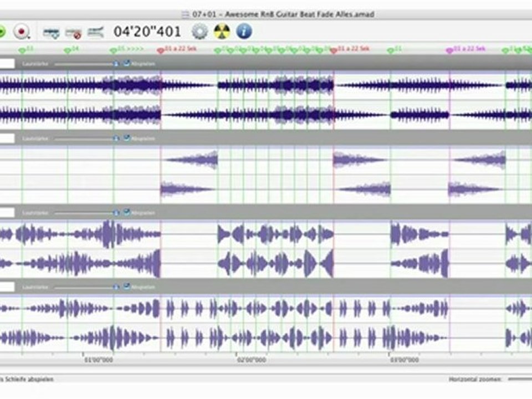Screen dimensions: 532x399
Task: Toggle Abspielen checkbox on second track
Action: (x=126, y=138)
